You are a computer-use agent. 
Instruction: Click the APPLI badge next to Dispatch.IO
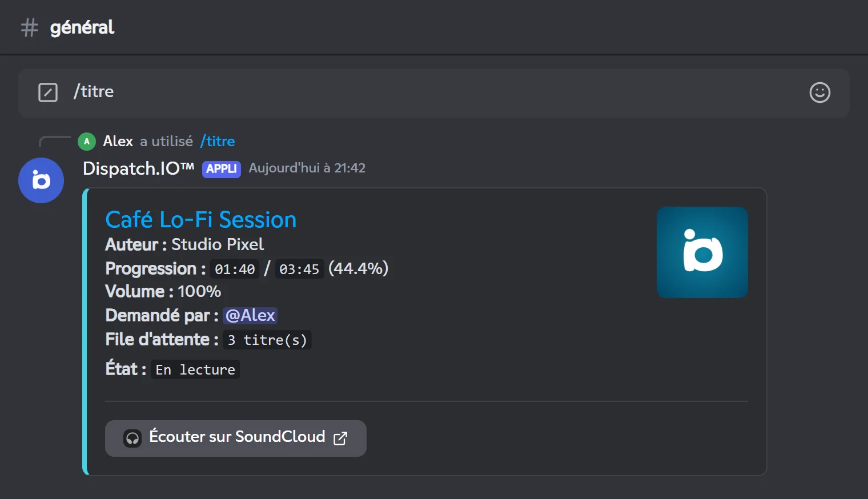(x=222, y=169)
